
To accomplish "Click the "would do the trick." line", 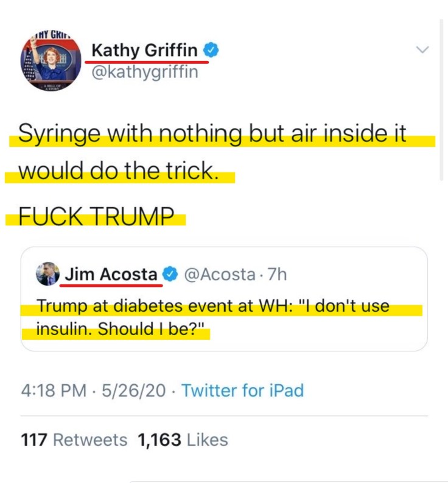I will [x=118, y=172].
